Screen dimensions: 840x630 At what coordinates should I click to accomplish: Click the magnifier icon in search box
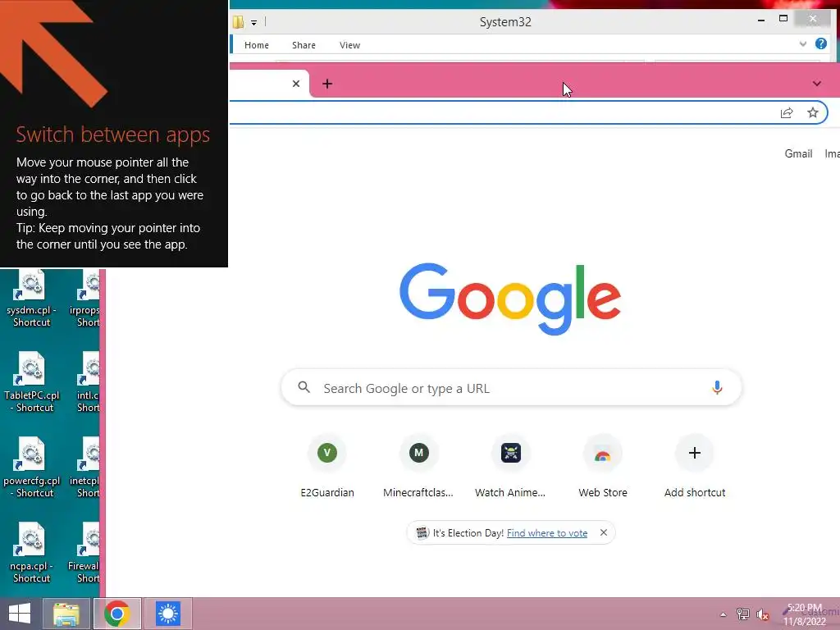pyautogui.click(x=304, y=387)
